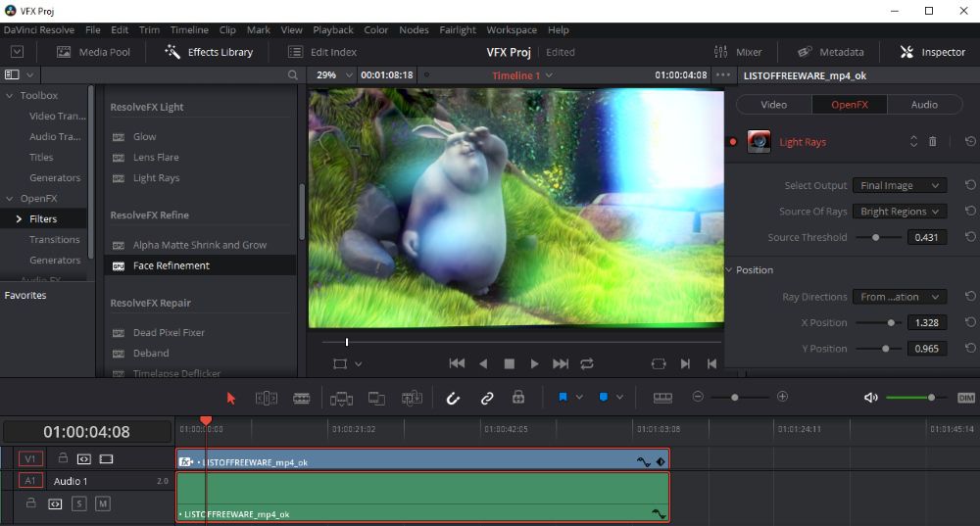
Task: Mute the Audio 1 track with M
Action: pos(102,503)
